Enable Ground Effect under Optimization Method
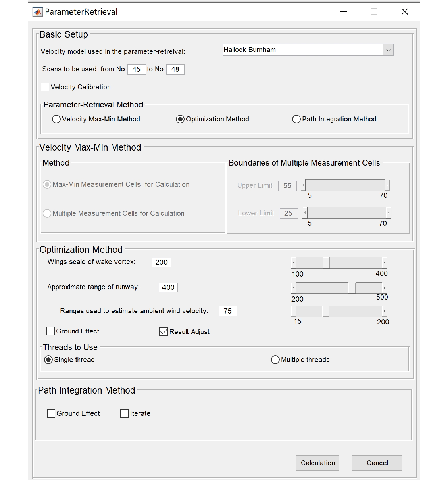Image resolution: width=448 pixels, height=480 pixels. (50, 331)
